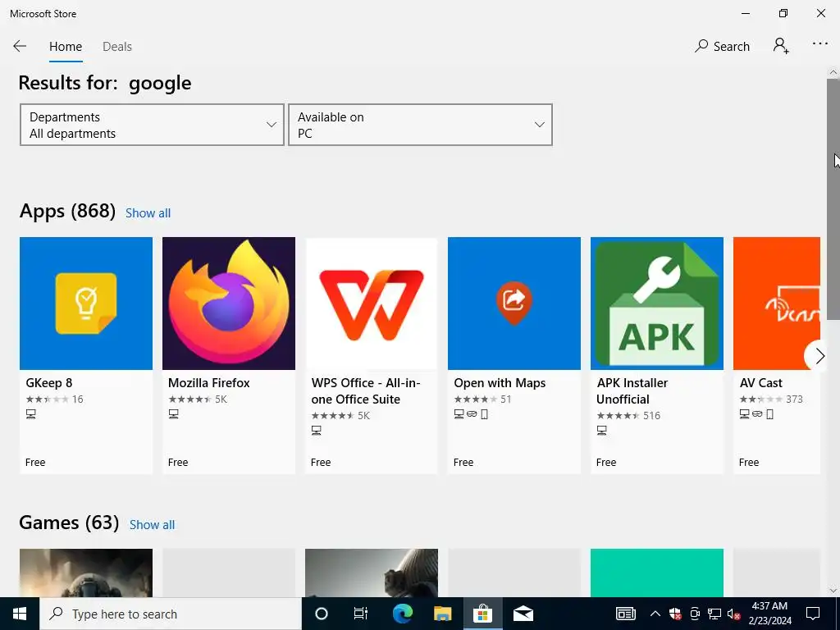Click the Free price on Mozilla Firefox

[x=178, y=463]
